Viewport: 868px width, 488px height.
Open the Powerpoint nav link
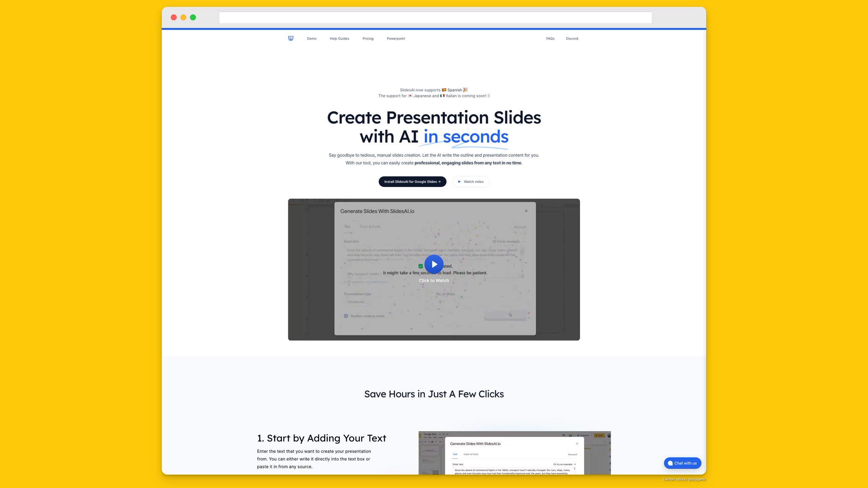tap(395, 39)
